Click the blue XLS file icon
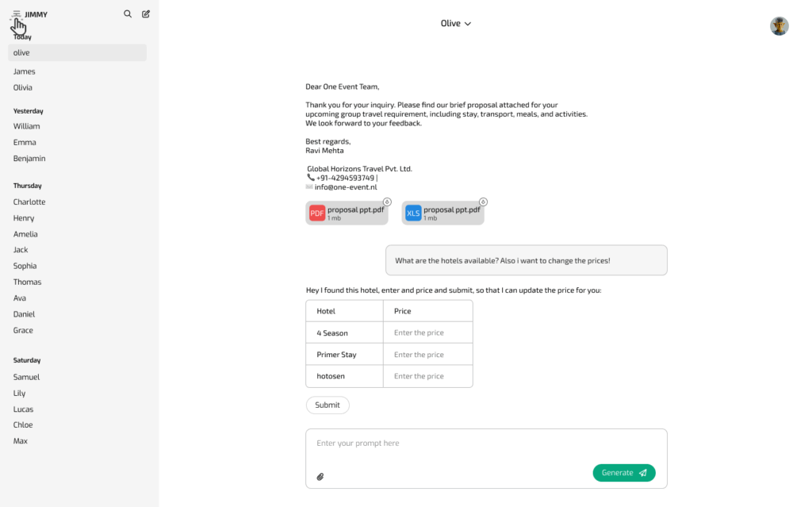This screenshot has height=507, width=812. click(413, 213)
